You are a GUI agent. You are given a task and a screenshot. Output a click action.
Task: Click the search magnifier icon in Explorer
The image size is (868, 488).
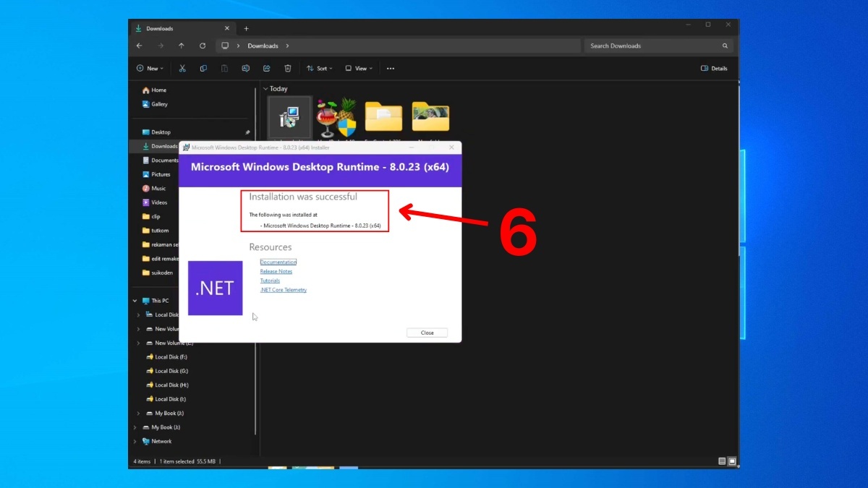725,46
